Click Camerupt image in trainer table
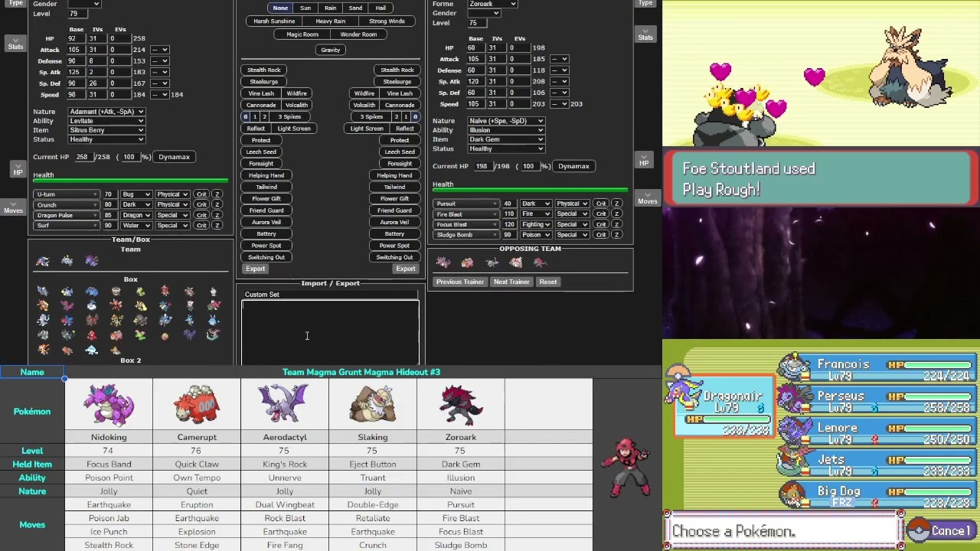Image resolution: width=980 pixels, height=551 pixels. 197,404
